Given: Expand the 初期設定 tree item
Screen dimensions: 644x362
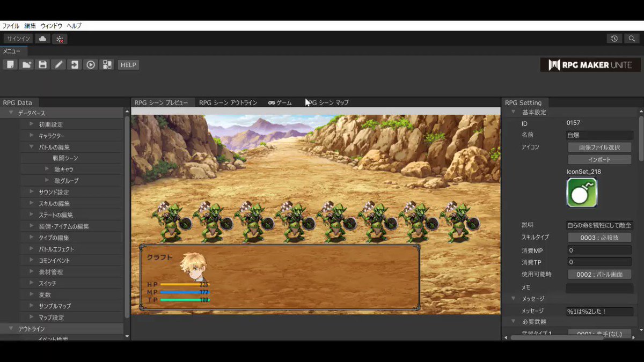Looking at the screenshot, I should [32, 124].
